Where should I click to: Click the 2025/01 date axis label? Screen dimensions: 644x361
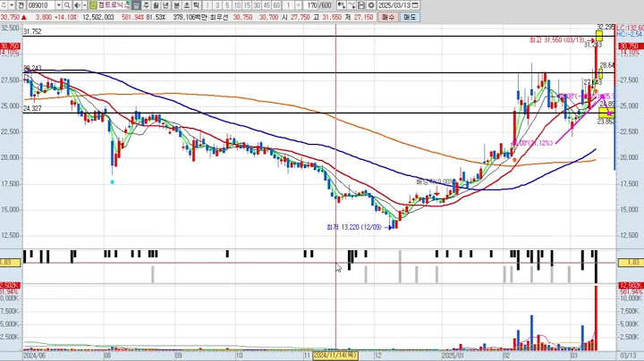click(453, 356)
